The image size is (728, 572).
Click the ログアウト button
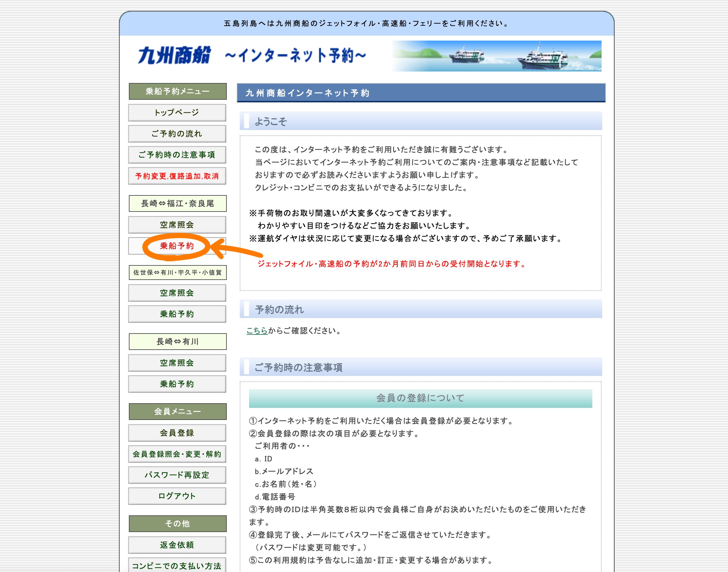pos(177,496)
